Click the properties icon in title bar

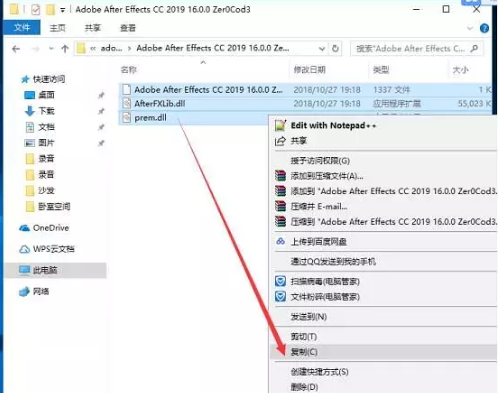point(35,10)
